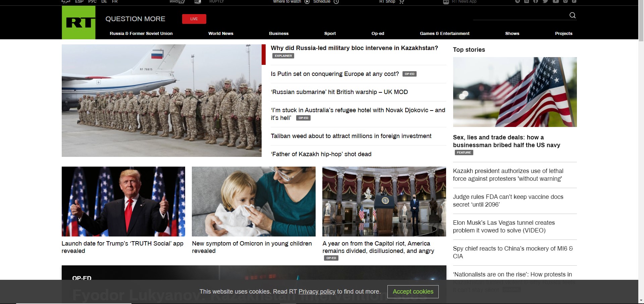Open the Op-ed section
This screenshot has height=304, width=644.
click(x=378, y=33)
